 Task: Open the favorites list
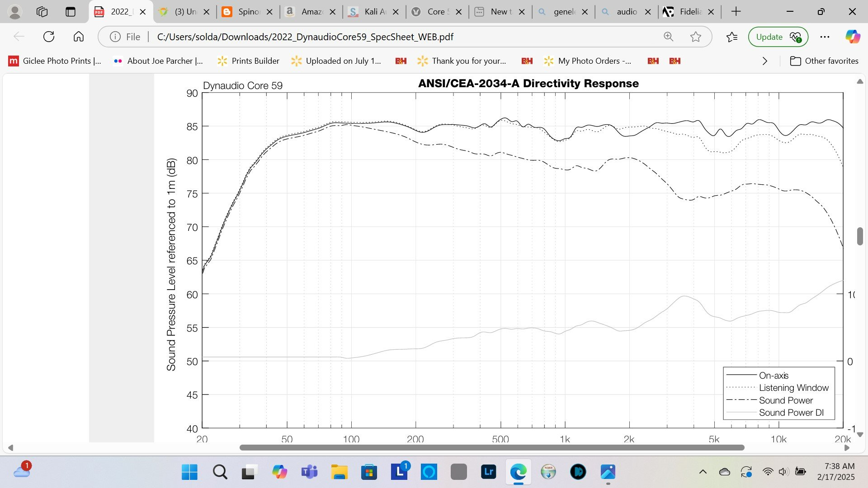tap(732, 37)
